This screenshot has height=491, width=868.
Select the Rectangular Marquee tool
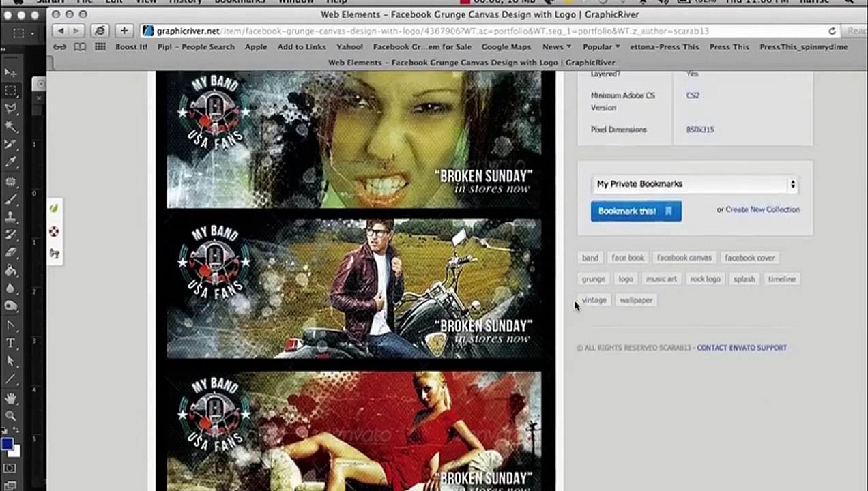(x=10, y=90)
